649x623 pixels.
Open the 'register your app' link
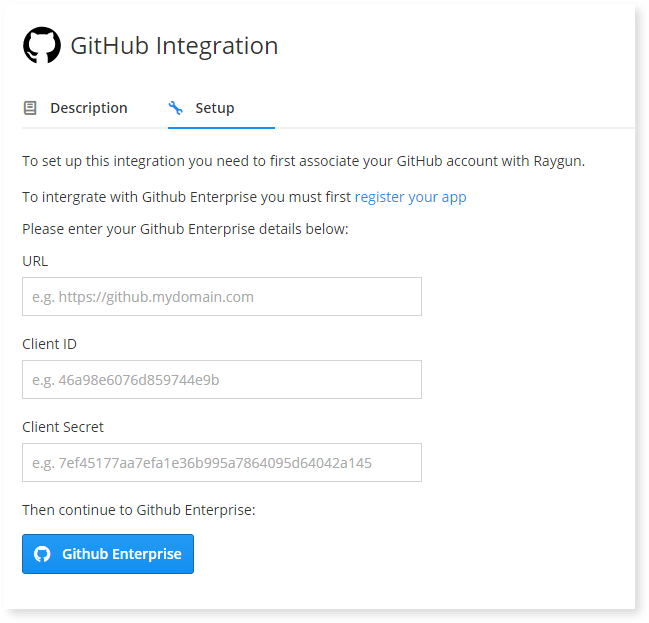click(x=411, y=197)
